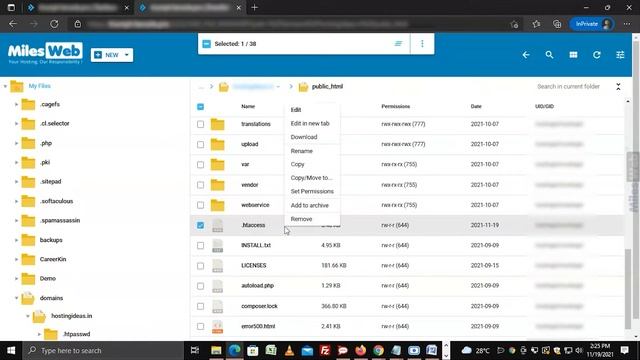
Task: Click error500.html file icon
Action: pos(218,327)
